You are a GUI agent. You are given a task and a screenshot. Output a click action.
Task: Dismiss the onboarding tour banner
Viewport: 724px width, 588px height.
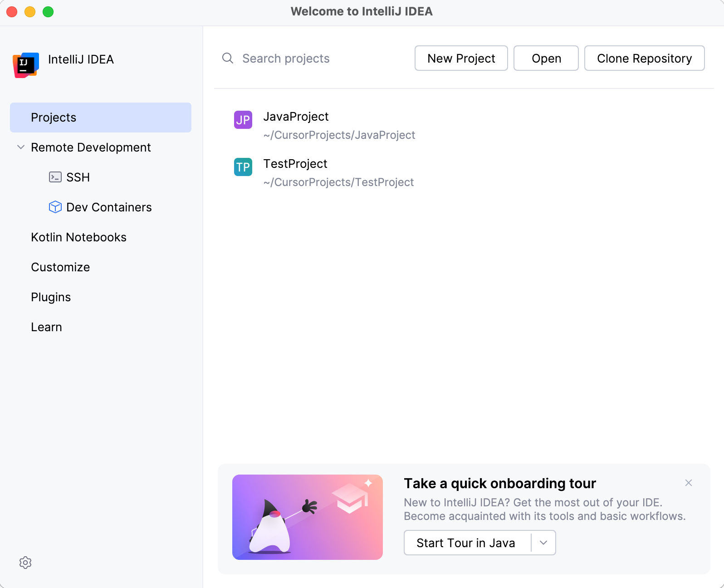pyautogui.click(x=688, y=483)
